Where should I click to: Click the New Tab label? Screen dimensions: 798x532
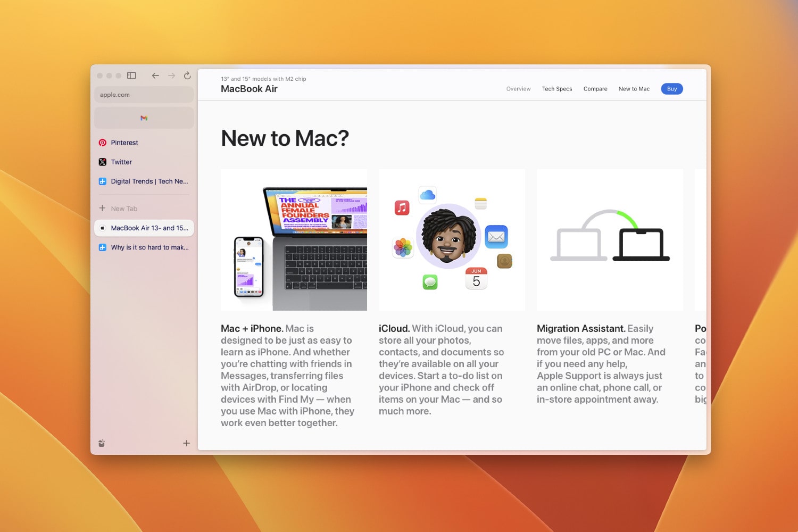[x=124, y=209]
